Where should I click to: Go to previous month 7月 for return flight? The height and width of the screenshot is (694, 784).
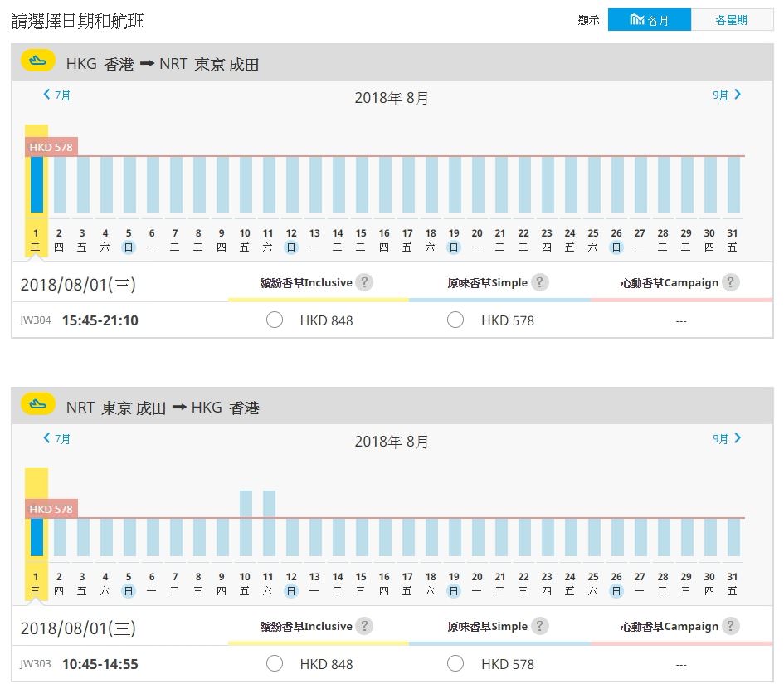pos(57,438)
